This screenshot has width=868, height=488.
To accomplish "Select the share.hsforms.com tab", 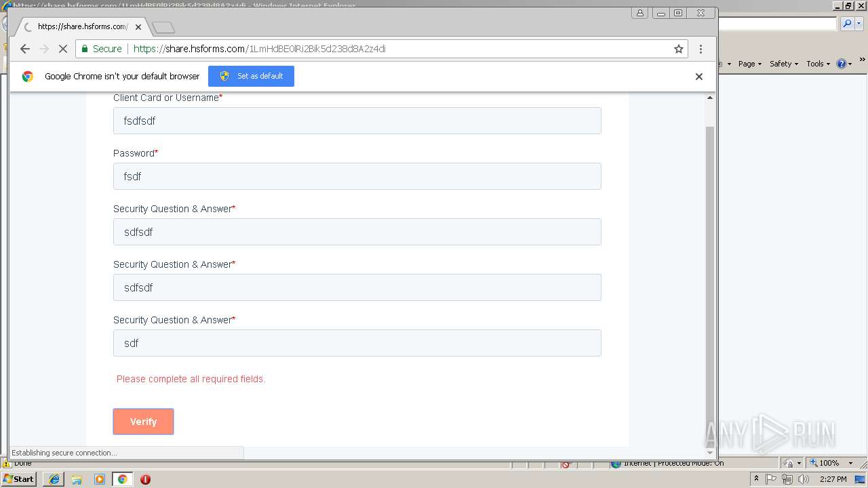I will (x=81, y=27).
